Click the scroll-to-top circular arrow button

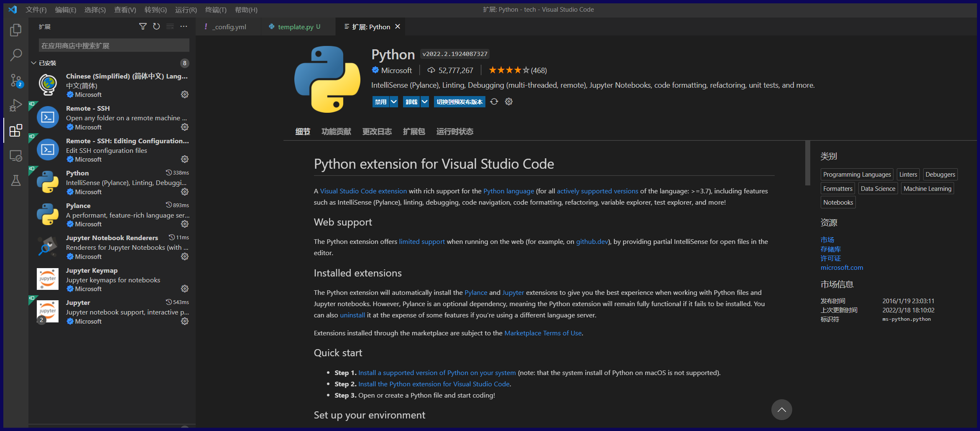click(781, 410)
